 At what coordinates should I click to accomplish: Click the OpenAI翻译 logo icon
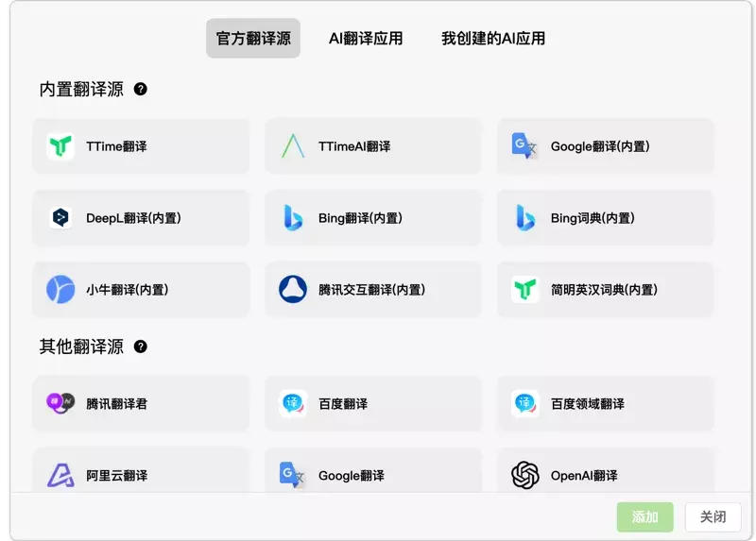(525, 475)
